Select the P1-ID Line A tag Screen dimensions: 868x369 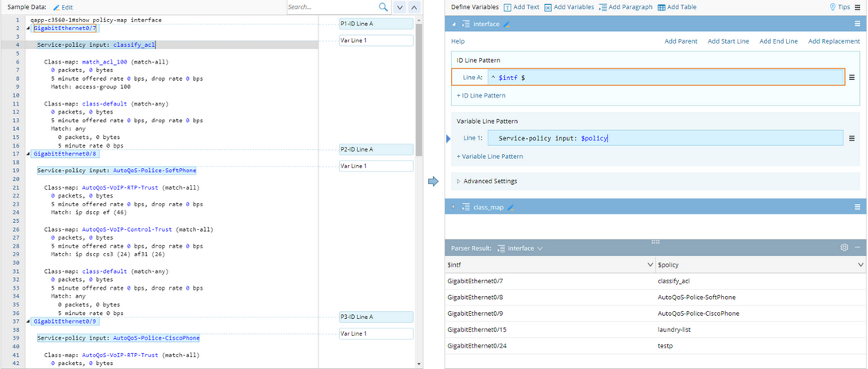(376, 24)
